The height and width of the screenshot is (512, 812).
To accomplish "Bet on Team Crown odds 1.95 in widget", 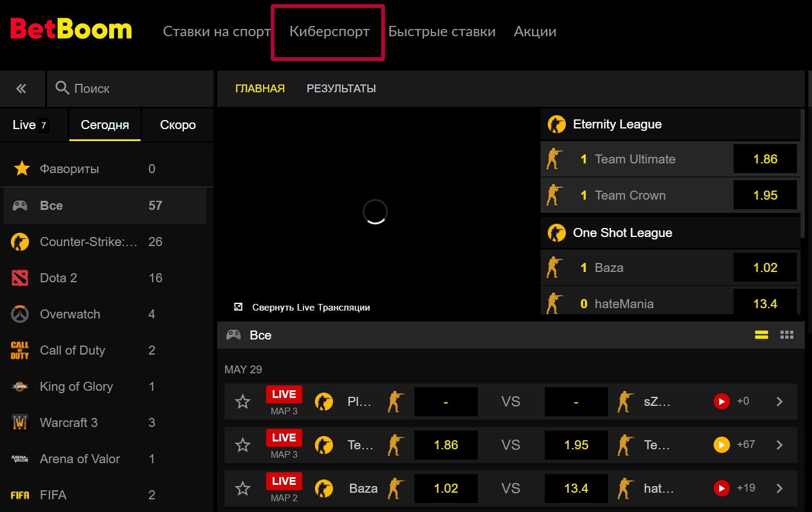I will pyautogui.click(x=765, y=195).
